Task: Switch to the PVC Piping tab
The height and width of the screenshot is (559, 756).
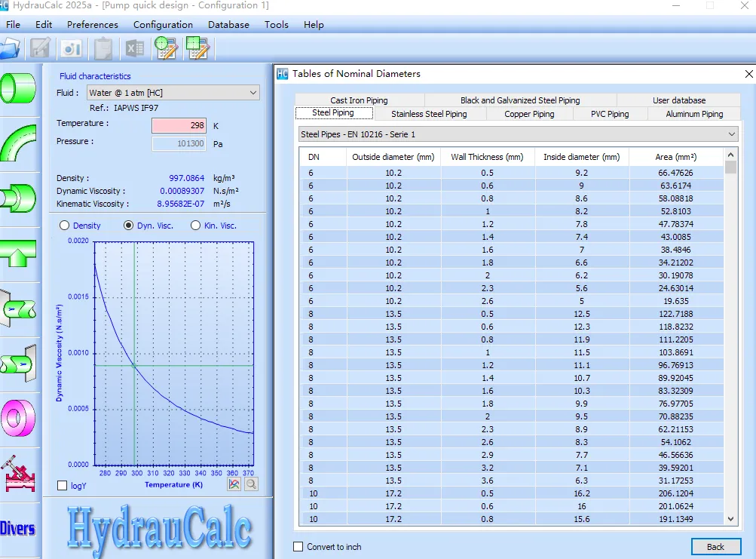Action: 610,114
